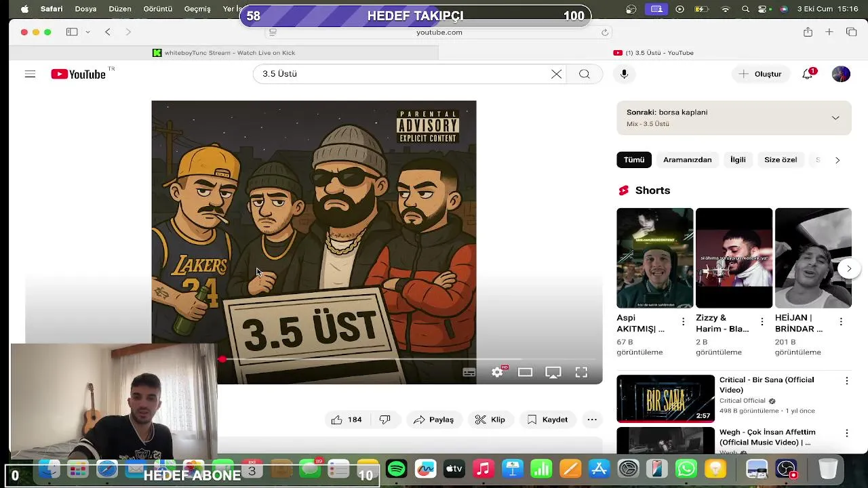Open WhatsApp from the Dock
The image size is (868, 488).
[686, 468]
